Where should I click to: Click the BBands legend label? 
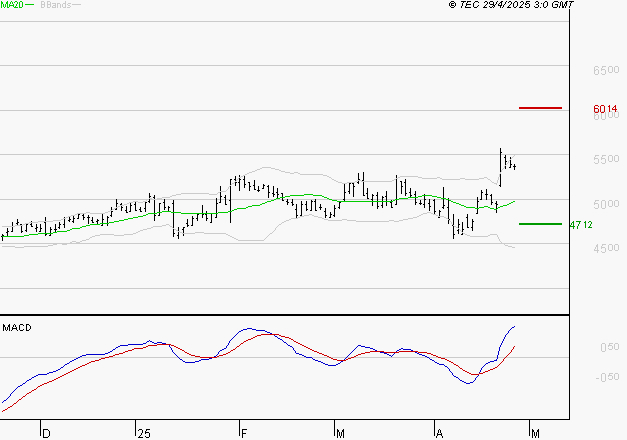click(55, 5)
